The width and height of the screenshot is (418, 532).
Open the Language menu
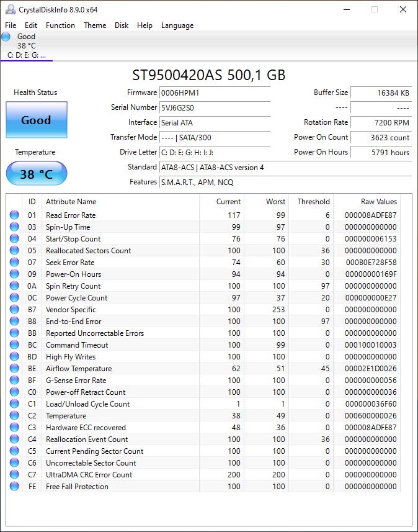pos(177,25)
